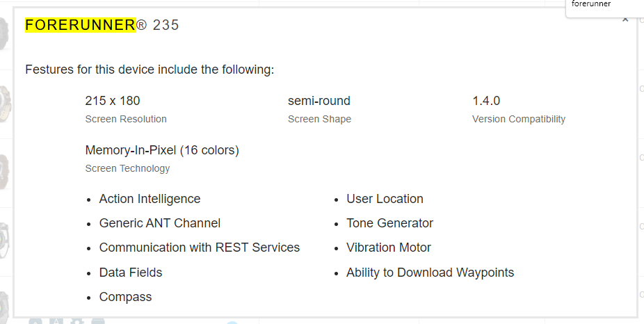Close the Forerunner 235 details dialog
This screenshot has height=324, width=644.
click(625, 19)
